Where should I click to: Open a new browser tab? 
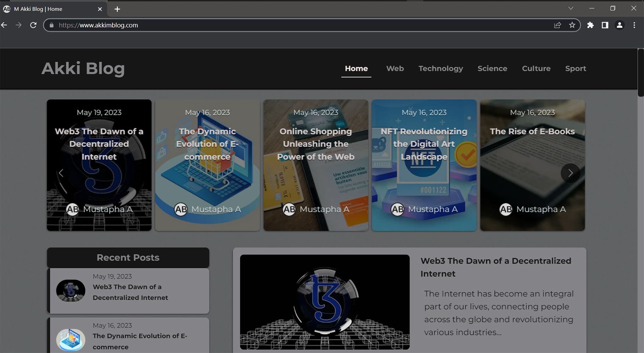coord(117,9)
